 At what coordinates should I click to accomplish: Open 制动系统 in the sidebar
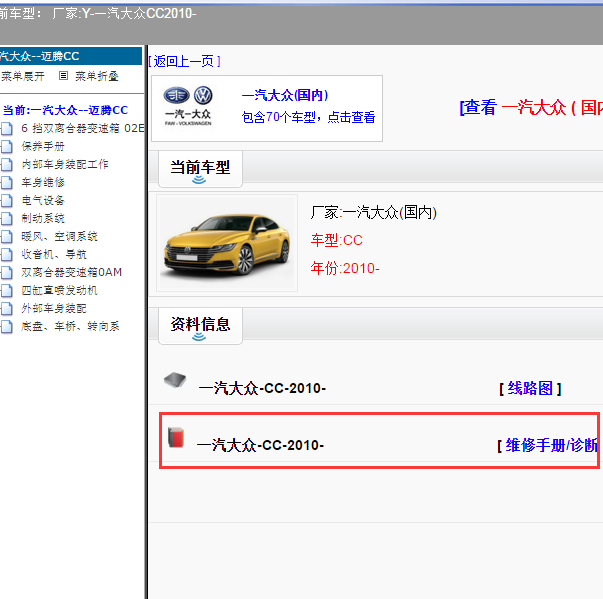pyautogui.click(x=43, y=218)
